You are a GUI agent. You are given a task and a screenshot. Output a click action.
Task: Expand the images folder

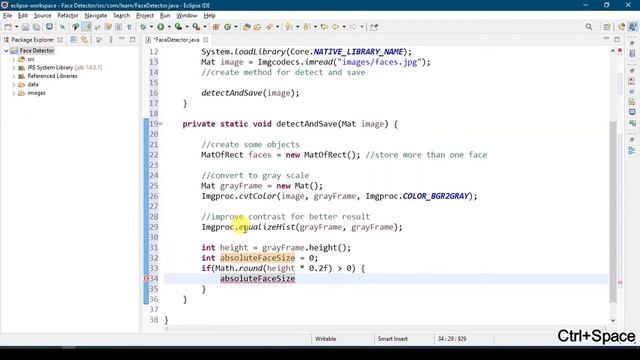click(13, 93)
